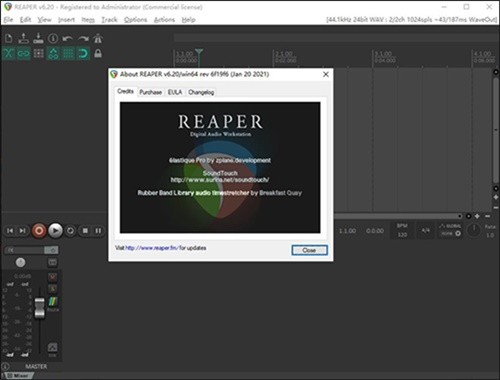Switch to the Changelog tab

[201, 92]
